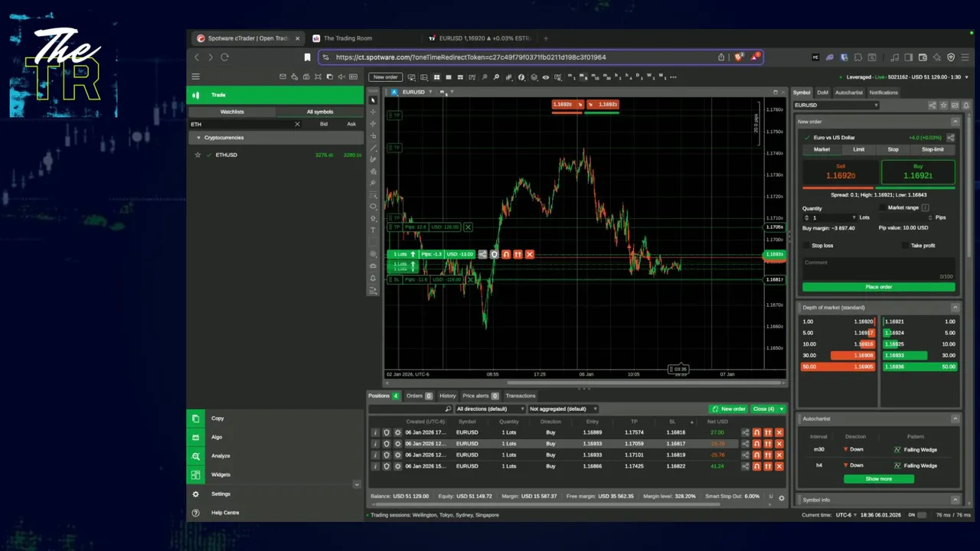Clear the ETH search text

tap(297, 124)
